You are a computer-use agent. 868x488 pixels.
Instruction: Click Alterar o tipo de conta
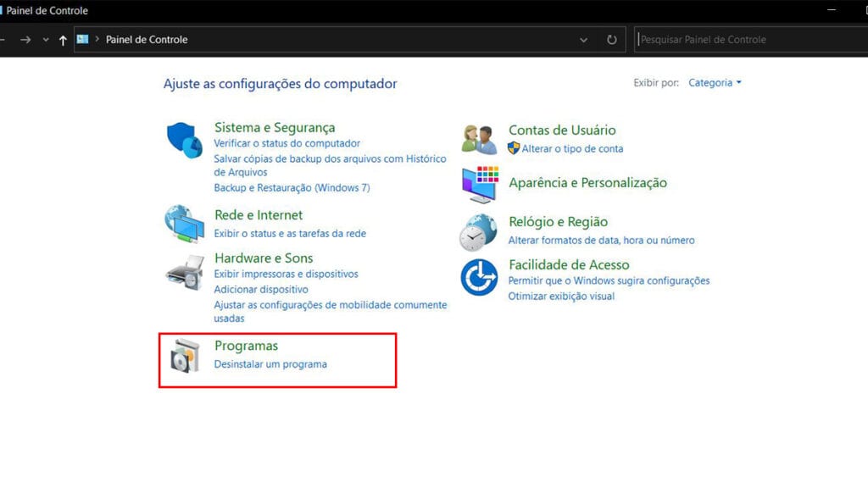click(572, 149)
